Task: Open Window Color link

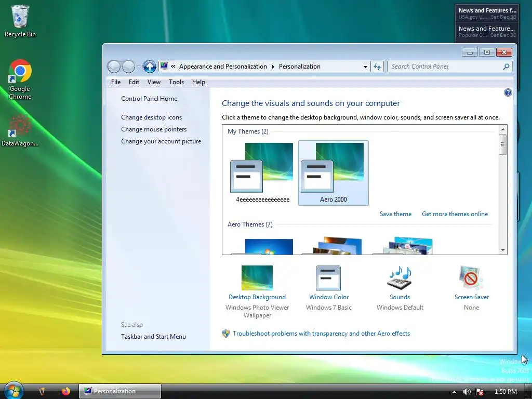Action: coord(329,297)
